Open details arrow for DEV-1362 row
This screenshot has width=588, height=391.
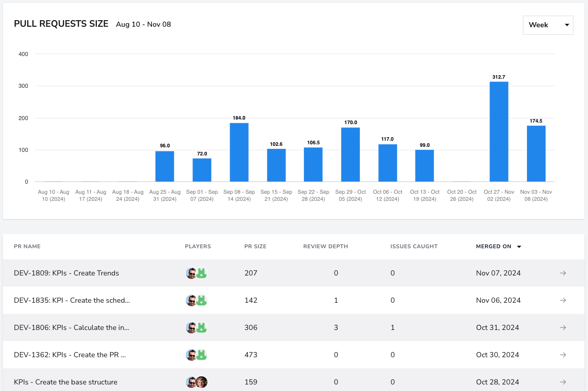tap(563, 355)
